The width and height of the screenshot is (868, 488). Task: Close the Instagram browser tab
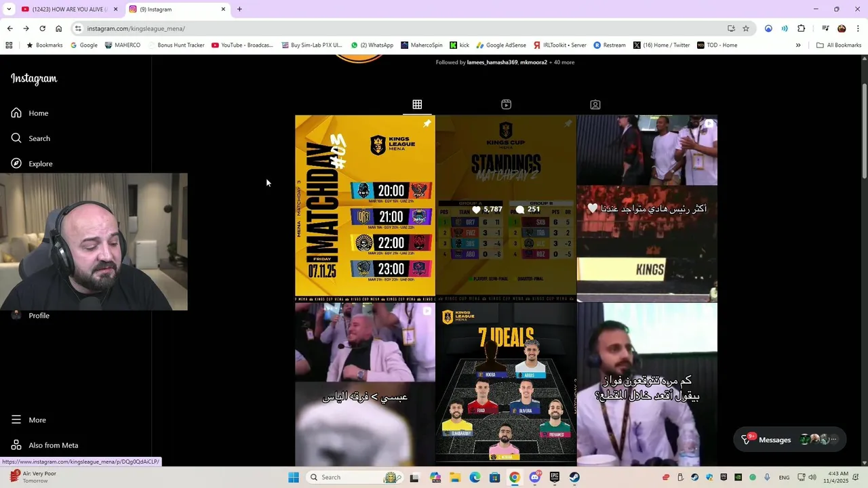click(223, 9)
